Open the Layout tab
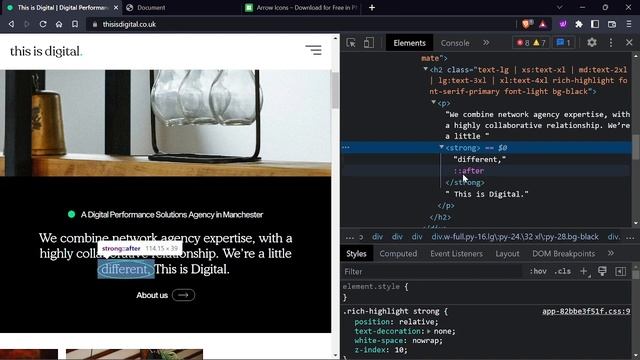Screen dimensions: 640x360 click(507, 253)
